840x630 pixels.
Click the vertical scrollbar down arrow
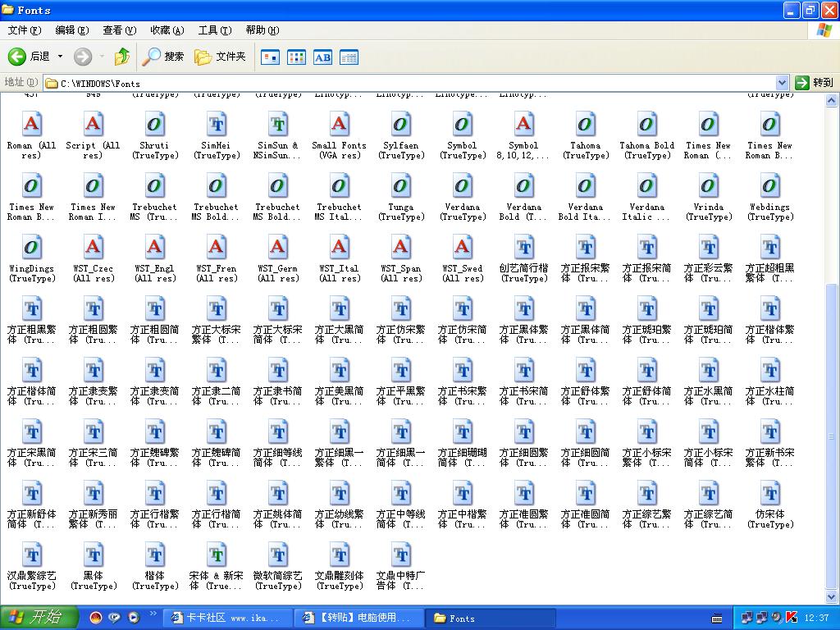(x=833, y=597)
